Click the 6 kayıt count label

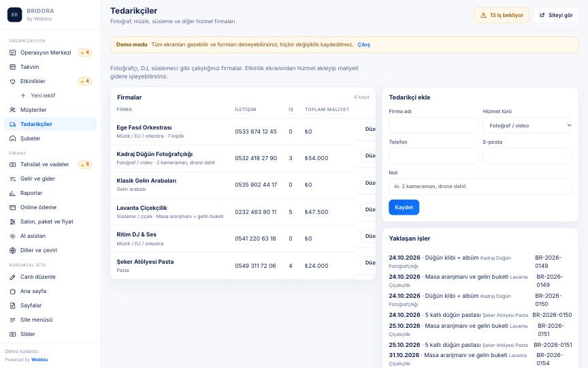362,97
